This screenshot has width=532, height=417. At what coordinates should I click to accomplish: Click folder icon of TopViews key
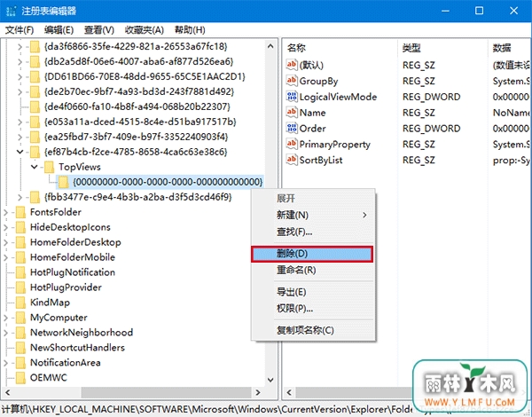point(49,167)
